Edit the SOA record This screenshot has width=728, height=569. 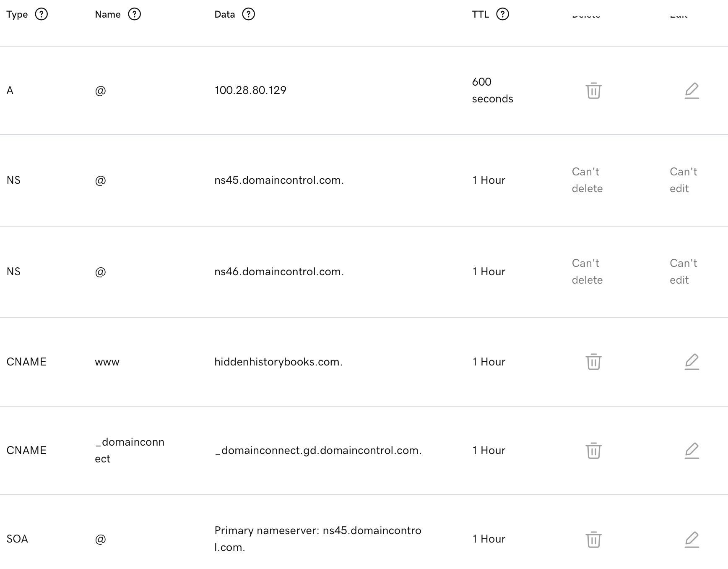pyautogui.click(x=692, y=539)
